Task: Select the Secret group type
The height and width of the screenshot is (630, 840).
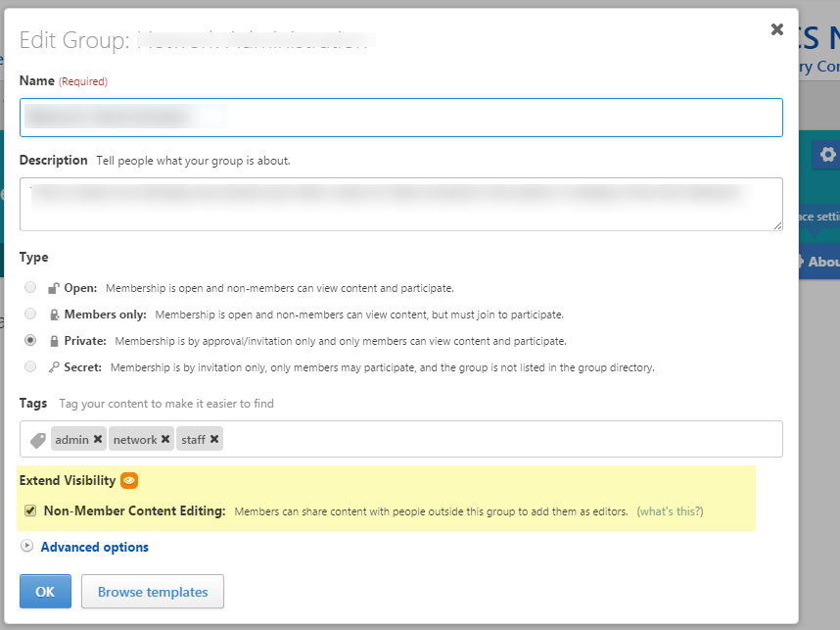Action: click(30, 367)
